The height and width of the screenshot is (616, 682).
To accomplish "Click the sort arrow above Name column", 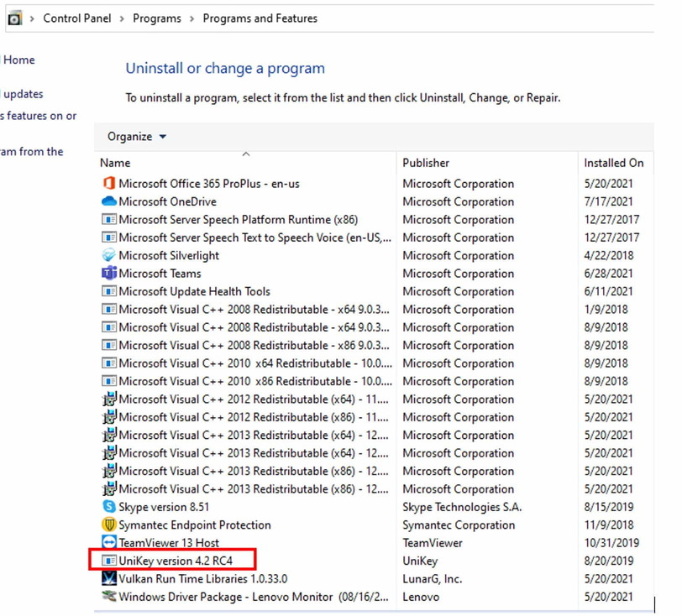I will coord(246,154).
